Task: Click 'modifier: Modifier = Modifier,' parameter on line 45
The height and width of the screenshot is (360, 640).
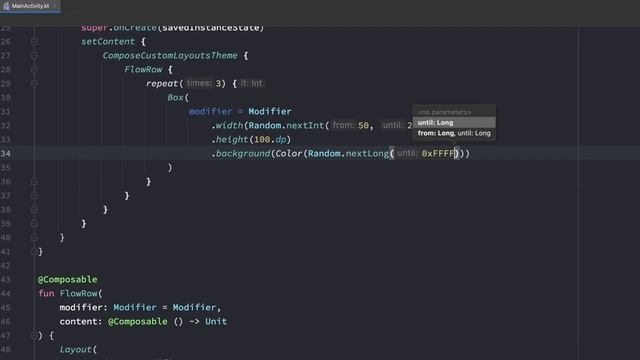Action: (140, 307)
